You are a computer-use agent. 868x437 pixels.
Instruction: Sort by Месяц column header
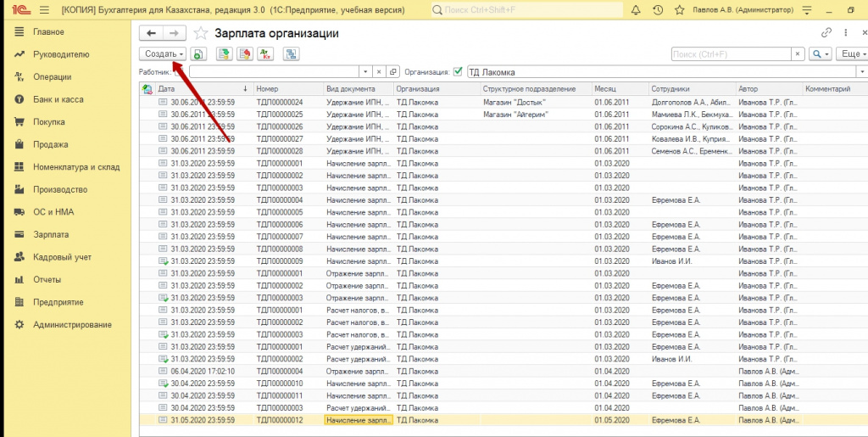pyautogui.click(x=620, y=88)
